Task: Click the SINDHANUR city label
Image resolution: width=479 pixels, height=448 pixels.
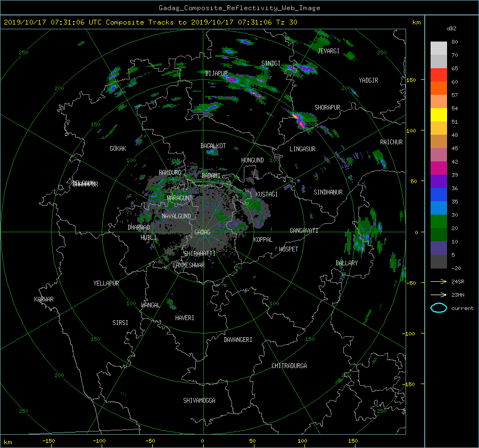Action: pyautogui.click(x=328, y=192)
